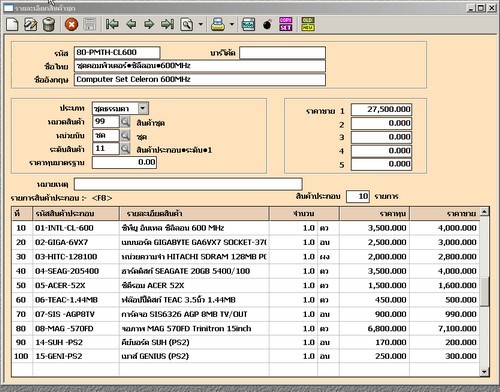The width and height of the screenshot is (500, 392).
Task: Click the floppy disk save icon
Action: (89, 24)
